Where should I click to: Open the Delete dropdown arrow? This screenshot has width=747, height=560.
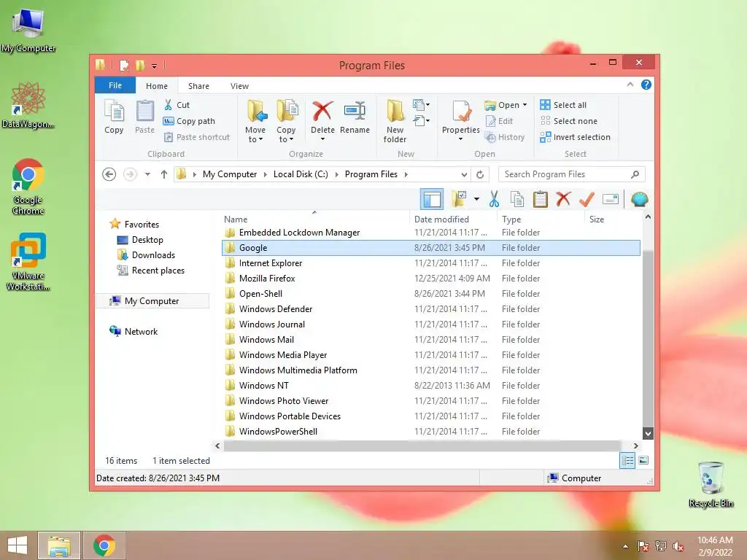pos(322,139)
